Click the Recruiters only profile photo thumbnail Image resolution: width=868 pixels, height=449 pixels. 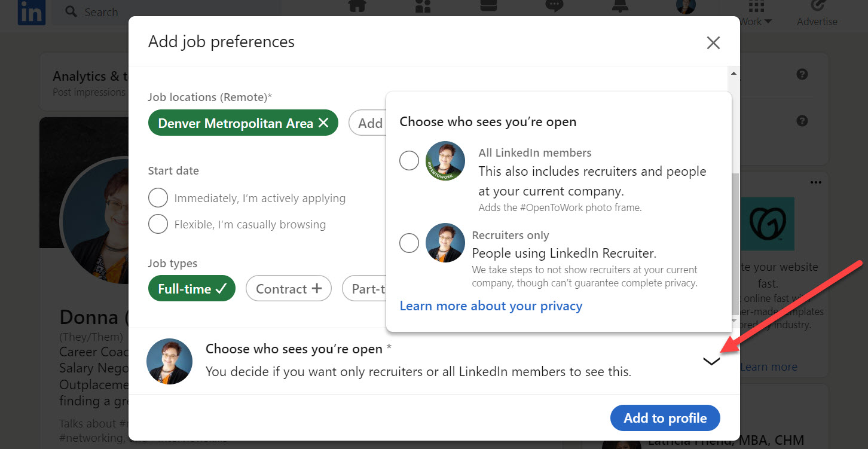point(445,243)
